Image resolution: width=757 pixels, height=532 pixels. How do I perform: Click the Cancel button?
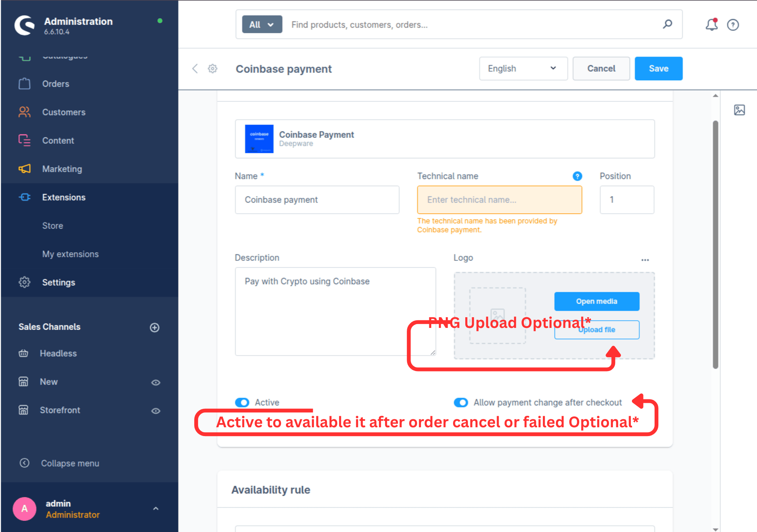(601, 68)
